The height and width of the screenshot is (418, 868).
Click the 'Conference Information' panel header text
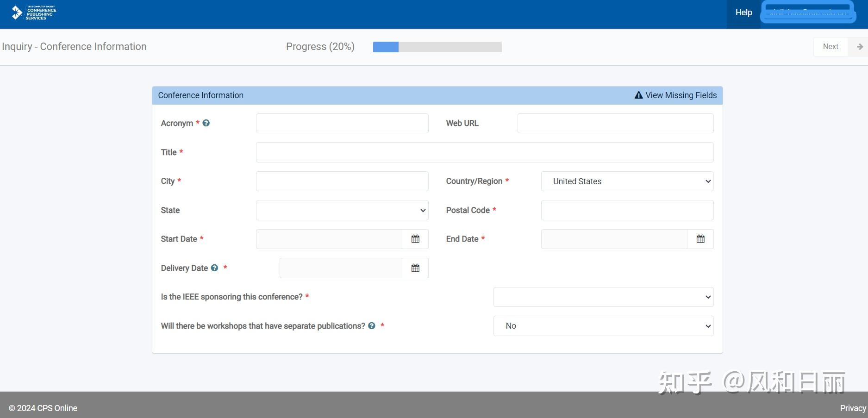coord(200,95)
